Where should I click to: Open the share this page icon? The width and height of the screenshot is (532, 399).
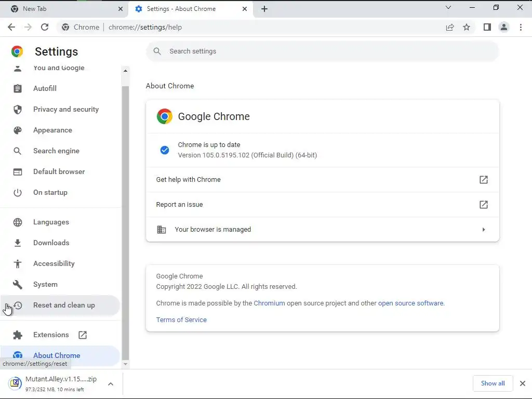click(x=450, y=28)
